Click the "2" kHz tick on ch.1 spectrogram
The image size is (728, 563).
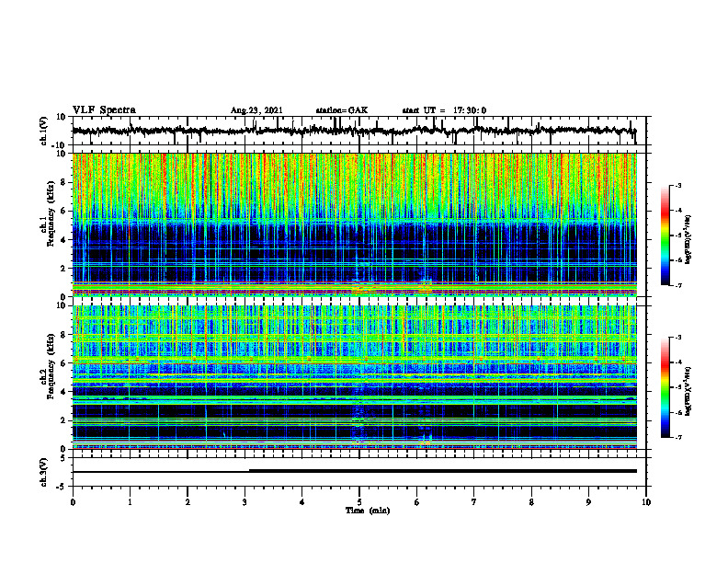63,268
